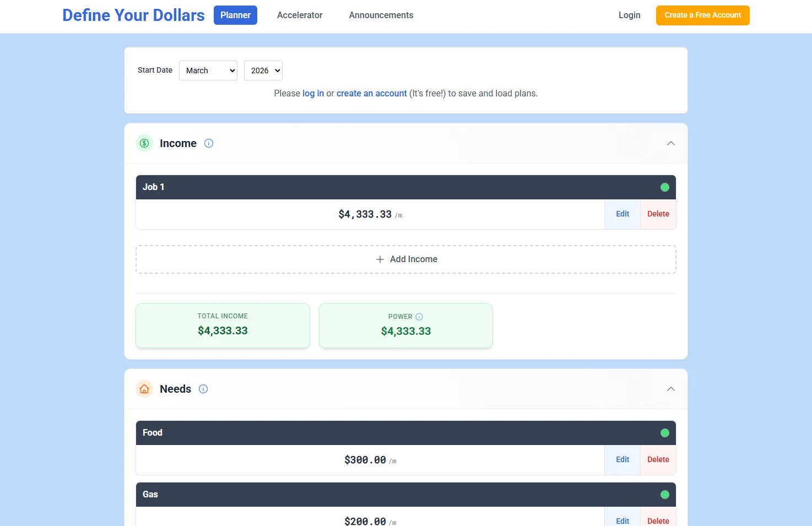The image size is (812, 526).
Task: Switch to the Accelerator tab
Action: [x=300, y=15]
